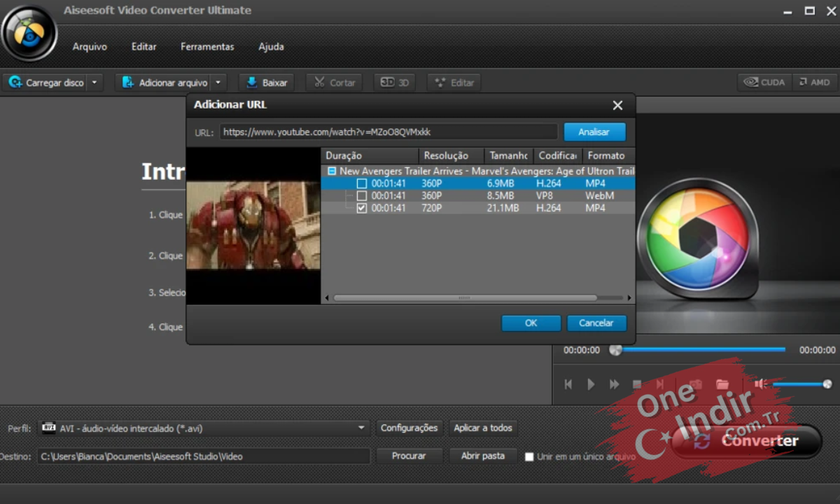The width and height of the screenshot is (840, 504).
Task: Click the Configurações button
Action: coord(409,428)
